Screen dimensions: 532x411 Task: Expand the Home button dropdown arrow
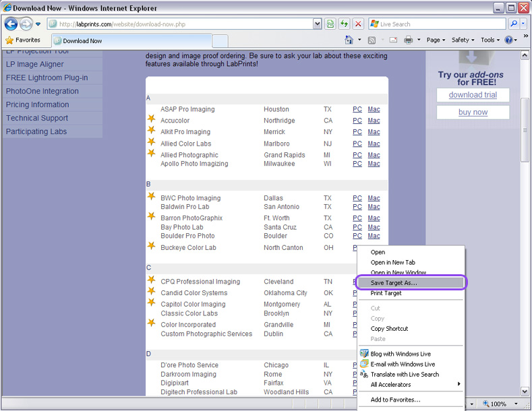359,40
